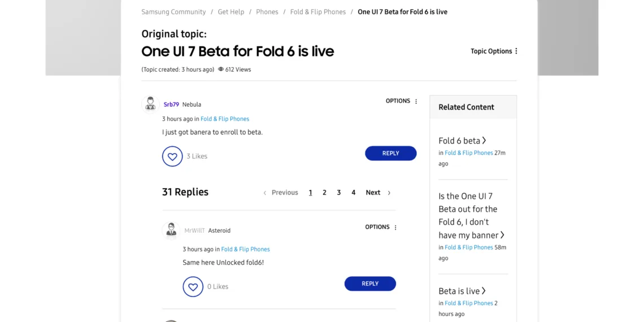Open Samsung Community breadcrumb link

[x=173, y=12]
